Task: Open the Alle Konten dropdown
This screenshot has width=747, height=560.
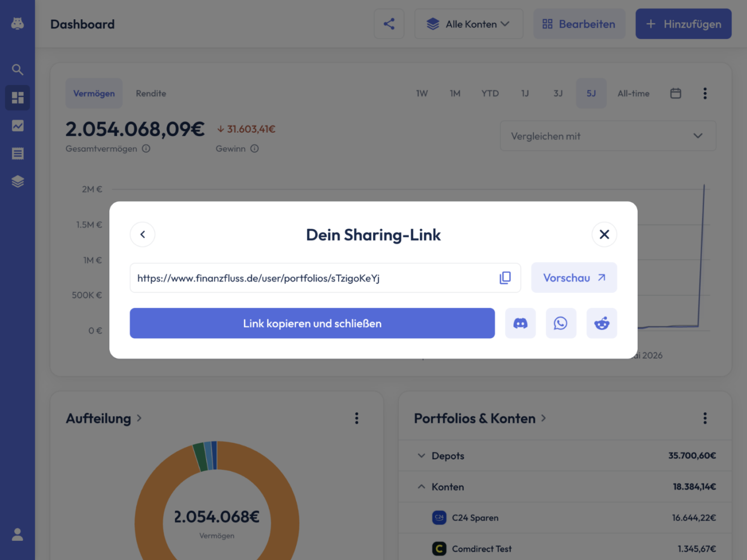Action: click(x=468, y=24)
